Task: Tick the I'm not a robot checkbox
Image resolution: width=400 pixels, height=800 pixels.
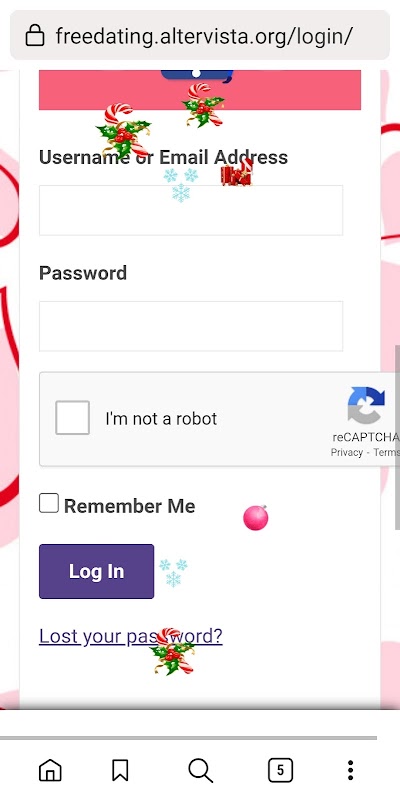Action: click(x=72, y=417)
